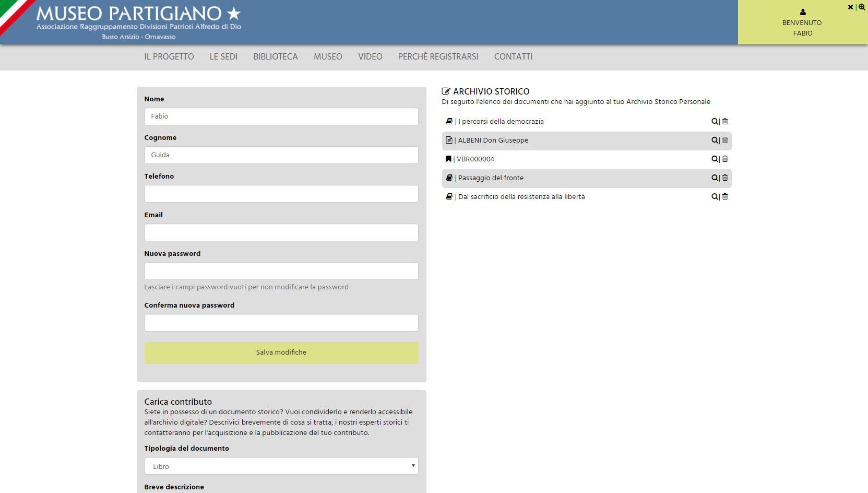Delete I percorsi della democrazia with trash icon
Viewport: 868px width, 493px height.
pyautogui.click(x=725, y=122)
